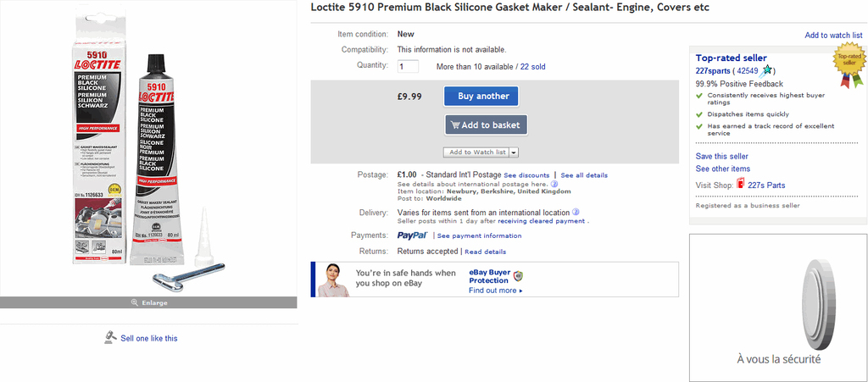Click the postage help question mark icon
The height and width of the screenshot is (382, 868).
pos(554,183)
